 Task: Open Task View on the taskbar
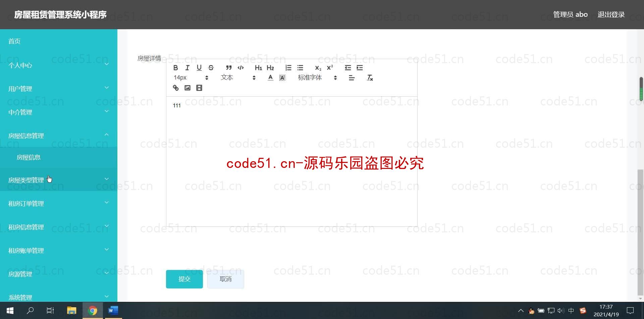tap(50, 311)
